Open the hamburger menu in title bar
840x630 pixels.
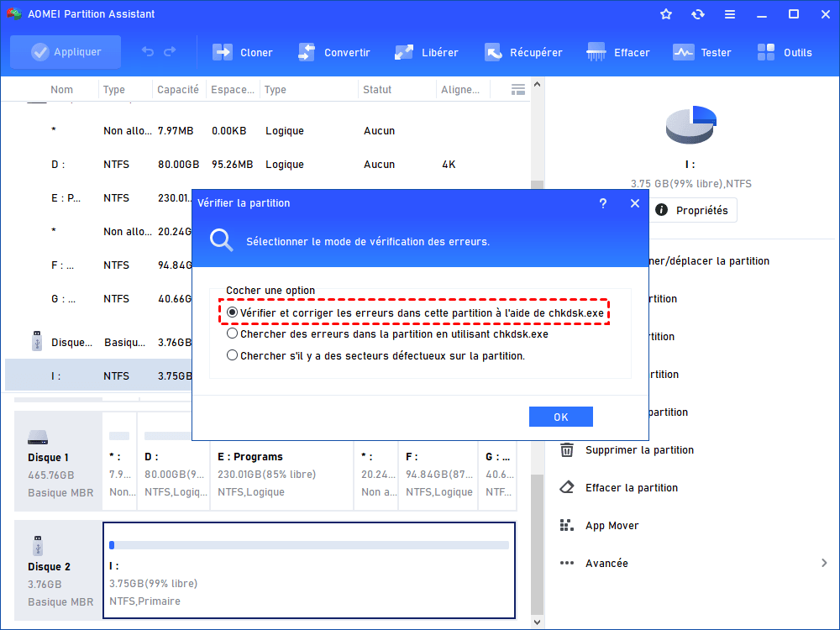pos(730,14)
